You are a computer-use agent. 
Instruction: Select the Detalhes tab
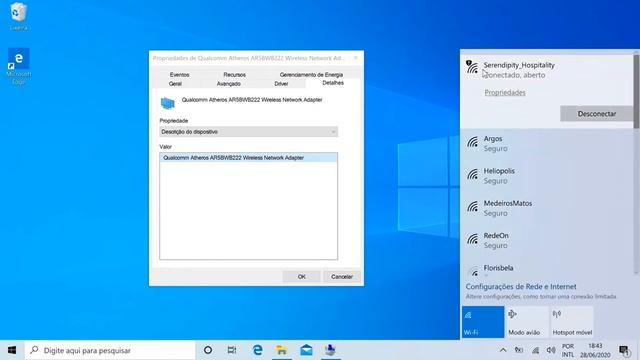point(333,83)
